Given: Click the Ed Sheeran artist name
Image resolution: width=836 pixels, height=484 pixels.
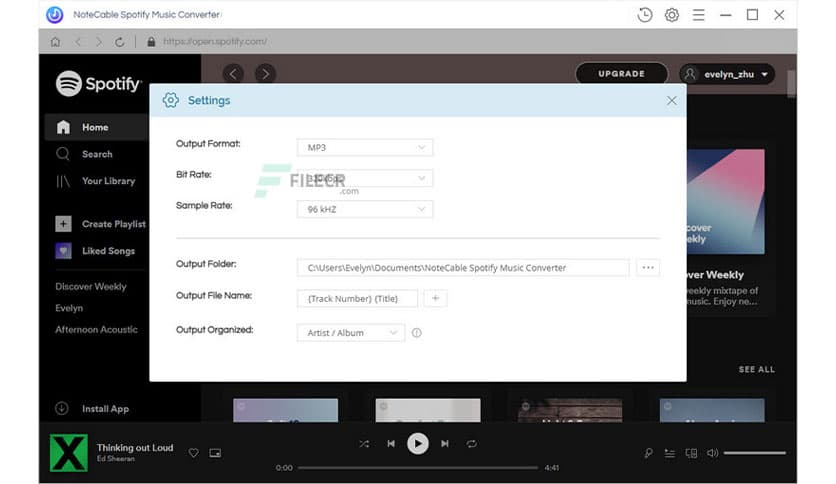Looking at the screenshot, I should 116,458.
